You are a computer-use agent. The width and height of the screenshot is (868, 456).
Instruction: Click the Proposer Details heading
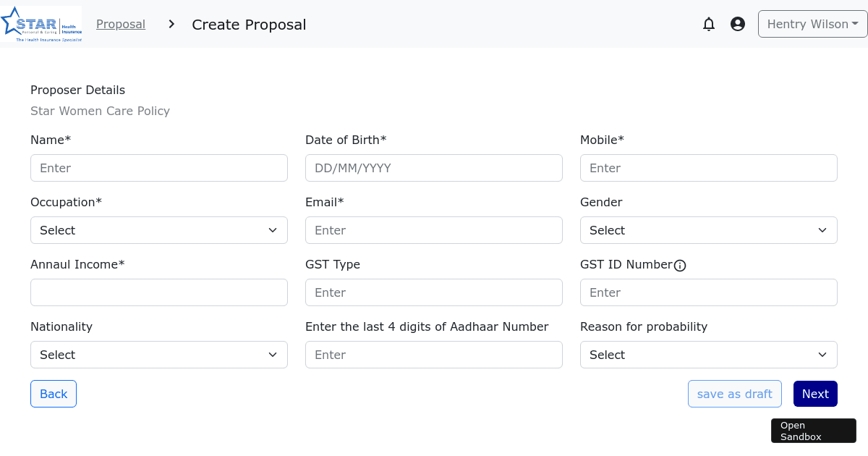tap(77, 90)
